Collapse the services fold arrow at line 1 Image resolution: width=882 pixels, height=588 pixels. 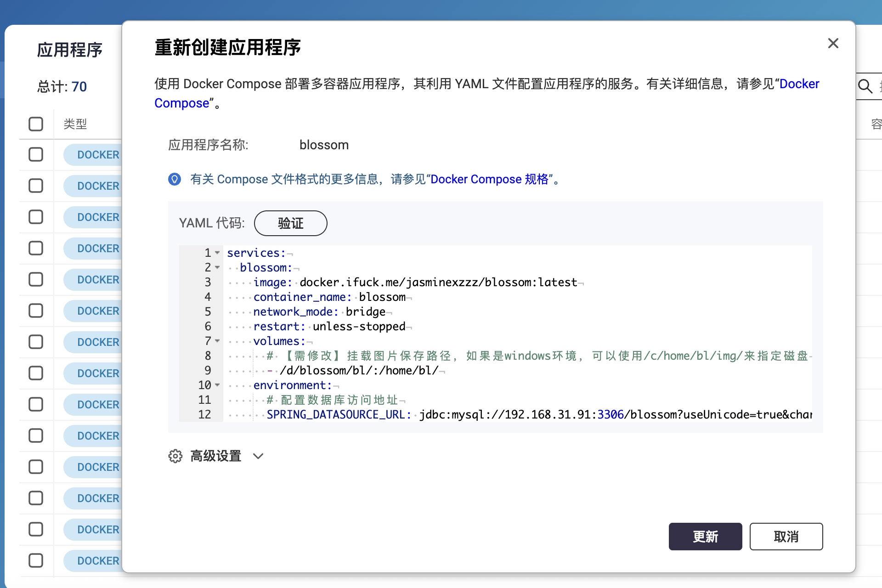coord(217,253)
